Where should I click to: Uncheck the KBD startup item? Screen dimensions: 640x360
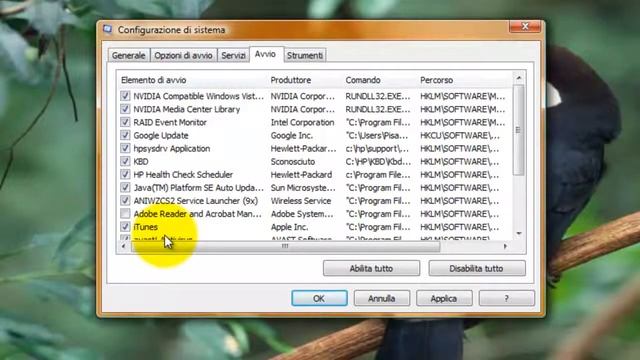tap(125, 161)
